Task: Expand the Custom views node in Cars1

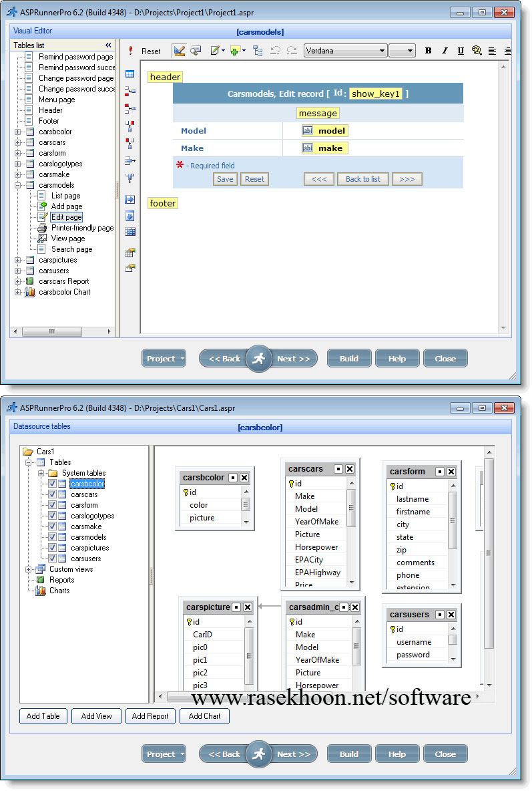Action: (x=28, y=570)
